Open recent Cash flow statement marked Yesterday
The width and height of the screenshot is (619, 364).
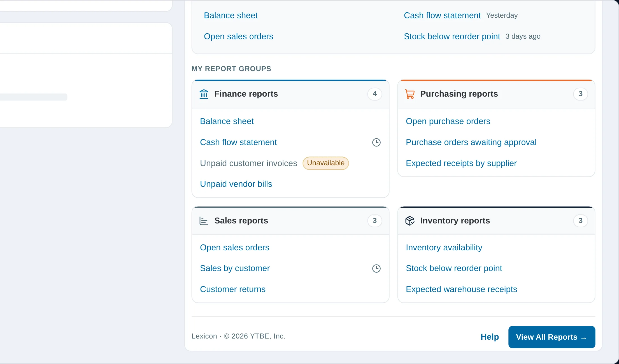(x=442, y=15)
